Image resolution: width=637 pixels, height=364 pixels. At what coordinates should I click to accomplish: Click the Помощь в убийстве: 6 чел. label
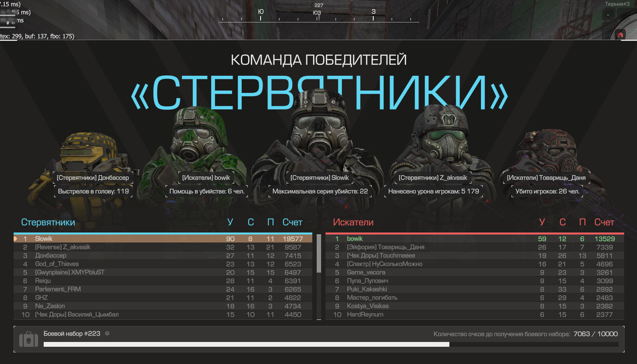click(x=207, y=191)
